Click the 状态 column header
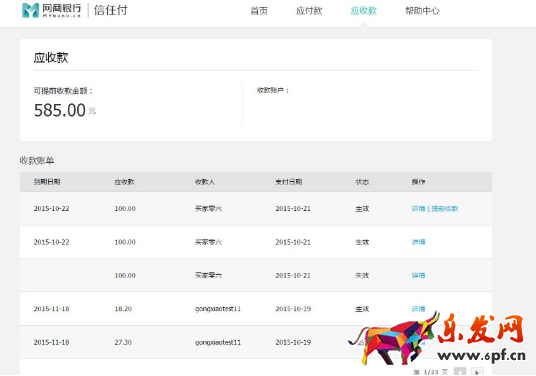Viewport: 536px width, 376px height. point(362,182)
